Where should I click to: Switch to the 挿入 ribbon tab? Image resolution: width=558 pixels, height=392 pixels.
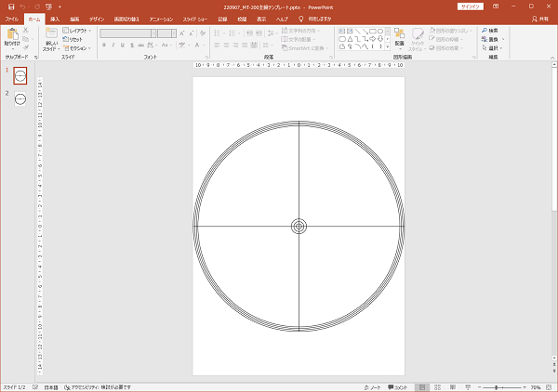tap(55, 20)
